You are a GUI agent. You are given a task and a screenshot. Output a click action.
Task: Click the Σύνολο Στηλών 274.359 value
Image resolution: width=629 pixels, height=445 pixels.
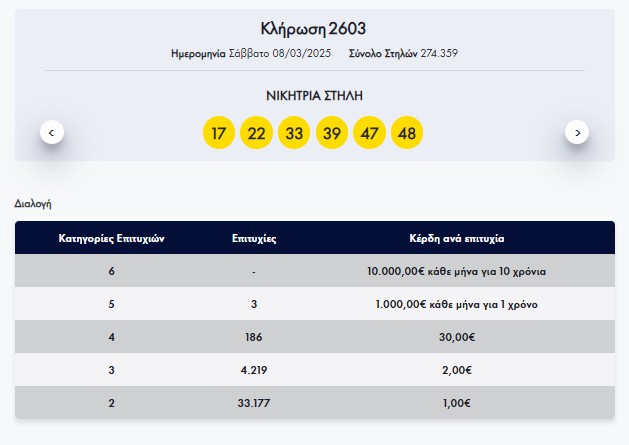pyautogui.click(x=439, y=53)
